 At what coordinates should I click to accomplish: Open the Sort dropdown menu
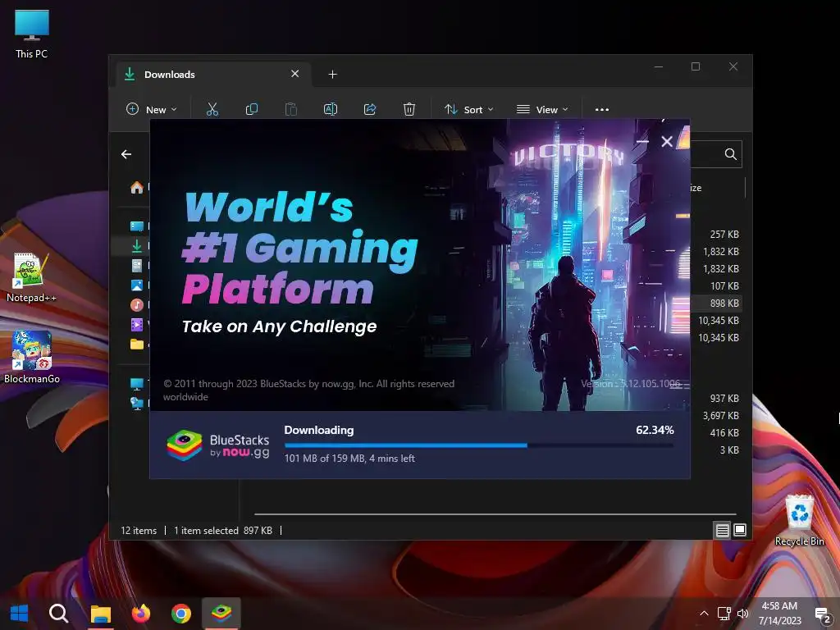tap(468, 109)
